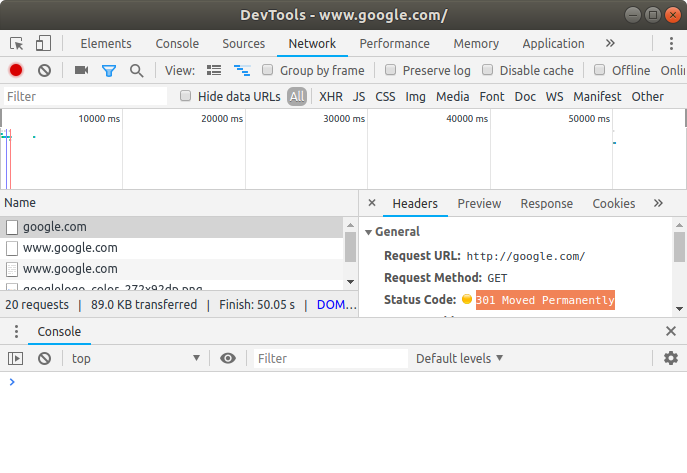
Task: Filter requests by JS
Action: click(359, 96)
